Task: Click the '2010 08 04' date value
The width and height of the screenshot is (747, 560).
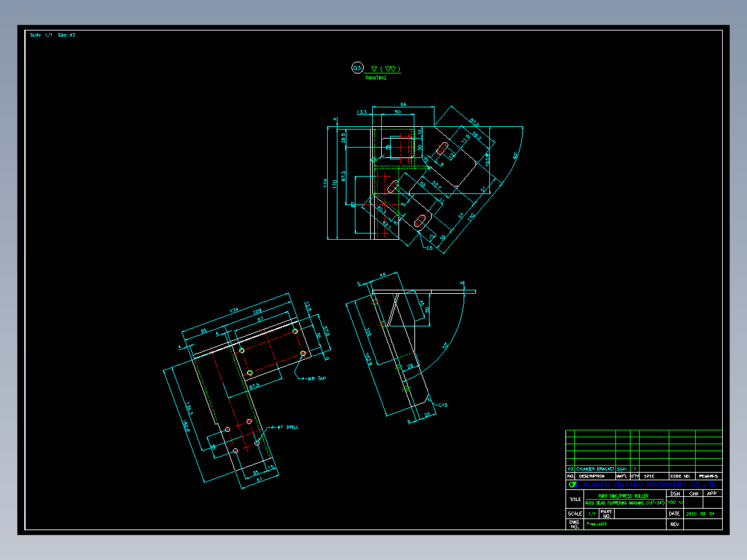Action: coord(701,514)
